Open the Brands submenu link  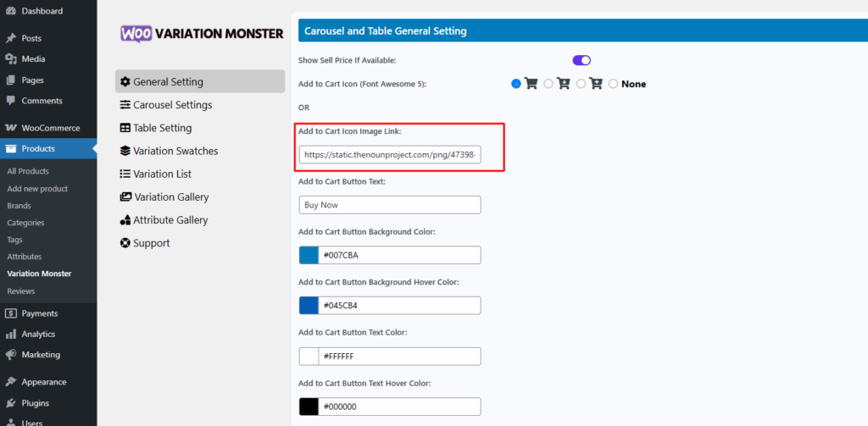(x=19, y=206)
